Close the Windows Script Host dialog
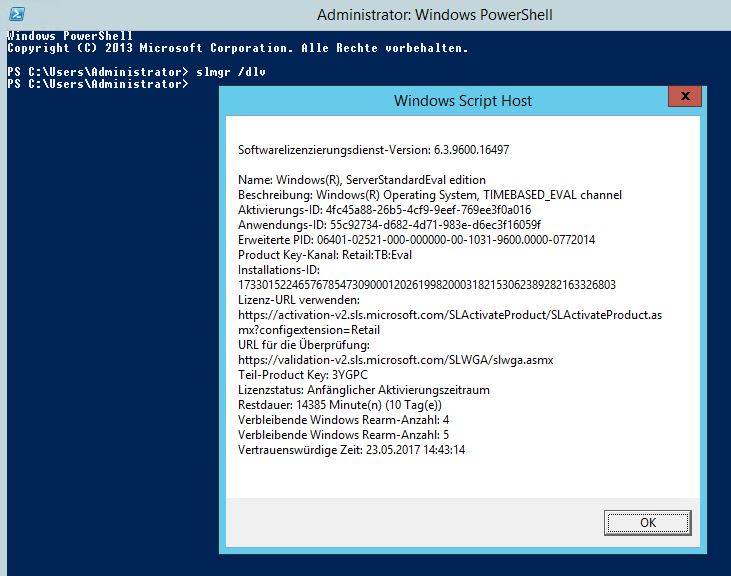This screenshot has height=576, width=731. 685,96
